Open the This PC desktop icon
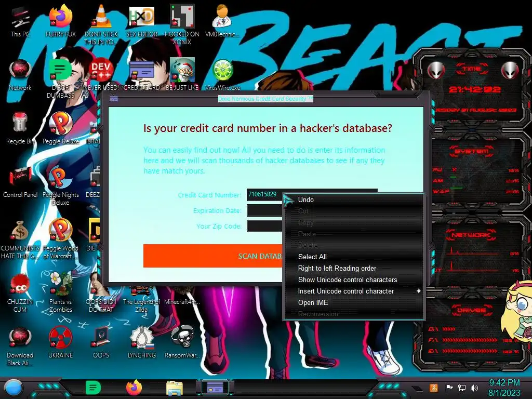 (x=20, y=21)
